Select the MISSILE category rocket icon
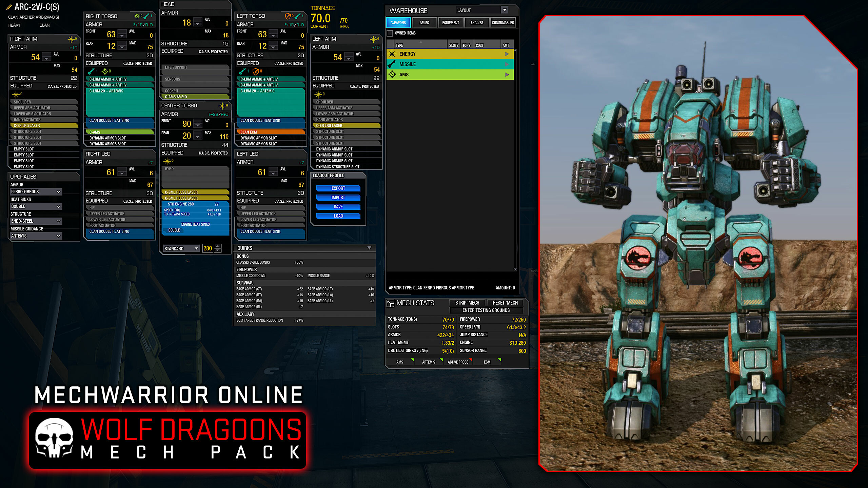This screenshot has width=868, height=488. point(392,64)
